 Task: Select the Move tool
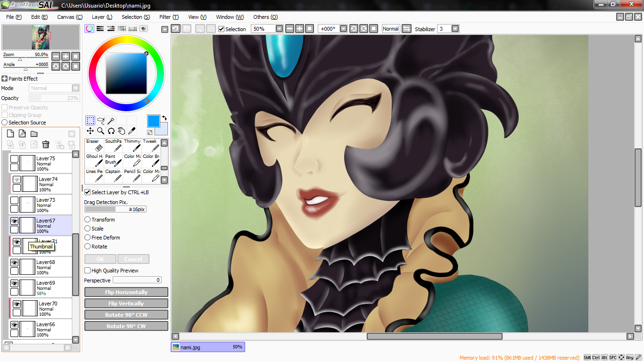click(90, 131)
